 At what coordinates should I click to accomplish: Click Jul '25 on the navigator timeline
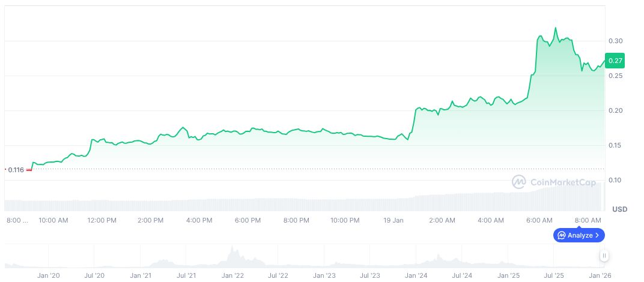(553, 275)
